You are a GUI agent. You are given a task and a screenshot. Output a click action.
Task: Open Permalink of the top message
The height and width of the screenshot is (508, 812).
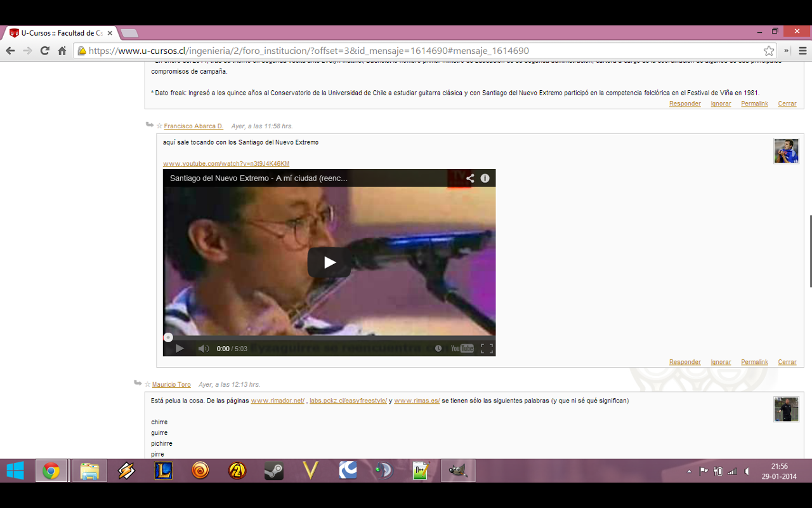point(754,104)
